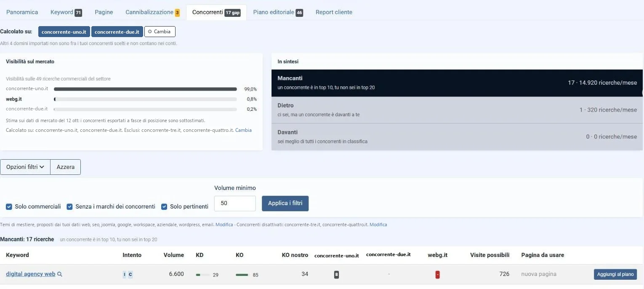
Task: Click the 6.600 volume value
Action: (176, 274)
